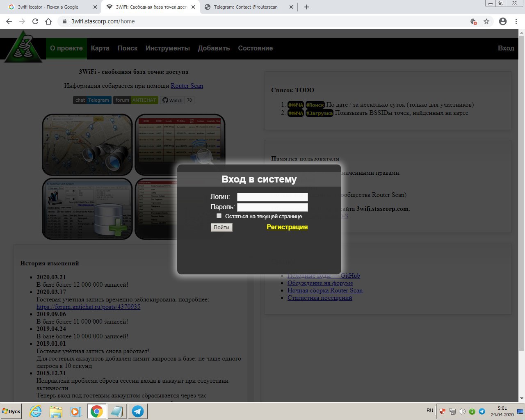Open Windows Media Player taskbar icon
The width and height of the screenshot is (525, 420).
[x=76, y=411]
